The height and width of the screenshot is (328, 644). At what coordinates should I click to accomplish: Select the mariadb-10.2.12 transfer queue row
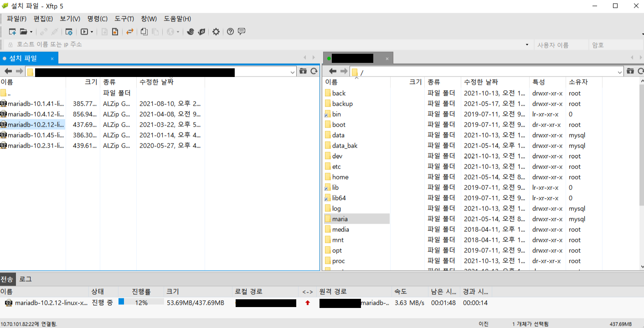pyautogui.click(x=246, y=302)
